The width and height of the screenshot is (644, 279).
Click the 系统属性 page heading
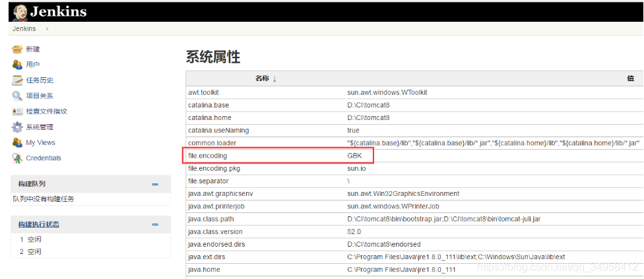[x=213, y=57]
